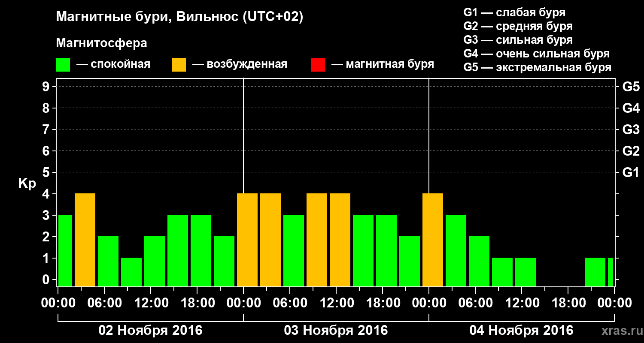Click the orange 03:00–06:00 bar on 03 Ноября
This screenshot has height=343, width=644.
tap(270, 240)
